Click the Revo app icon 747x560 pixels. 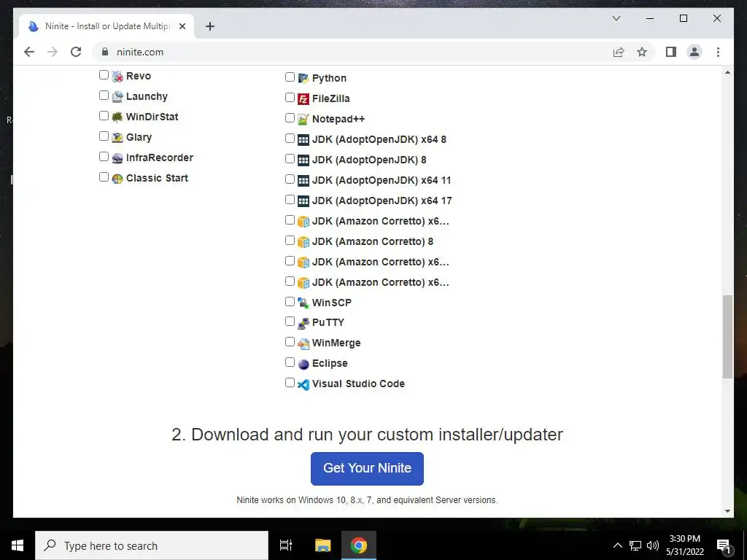pos(117,76)
